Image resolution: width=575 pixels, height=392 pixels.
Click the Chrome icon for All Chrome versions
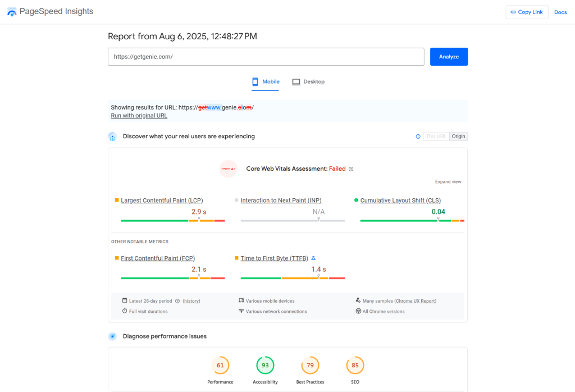(x=358, y=311)
